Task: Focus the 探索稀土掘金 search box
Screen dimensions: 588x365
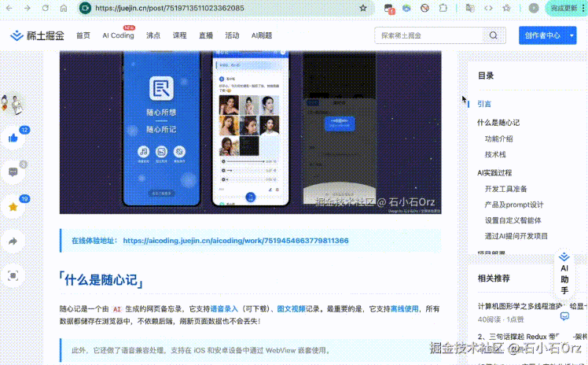Action: coord(428,35)
